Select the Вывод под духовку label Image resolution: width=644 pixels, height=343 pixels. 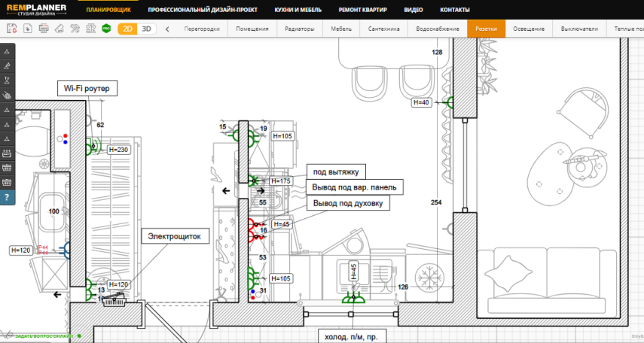coord(349,203)
